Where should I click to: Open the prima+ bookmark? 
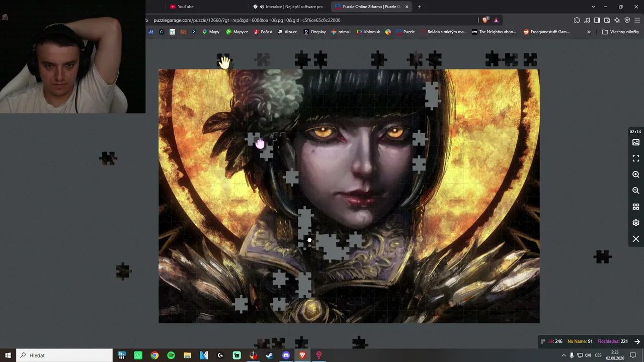341,32
